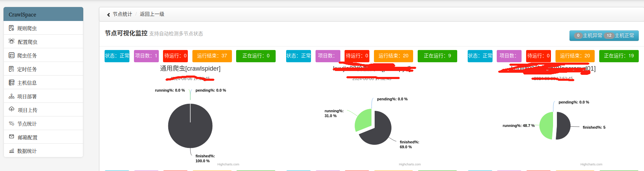Click the 项目部署 hierarchy icon
Image resolution: width=644 pixels, height=171 pixels.
pyautogui.click(x=12, y=96)
